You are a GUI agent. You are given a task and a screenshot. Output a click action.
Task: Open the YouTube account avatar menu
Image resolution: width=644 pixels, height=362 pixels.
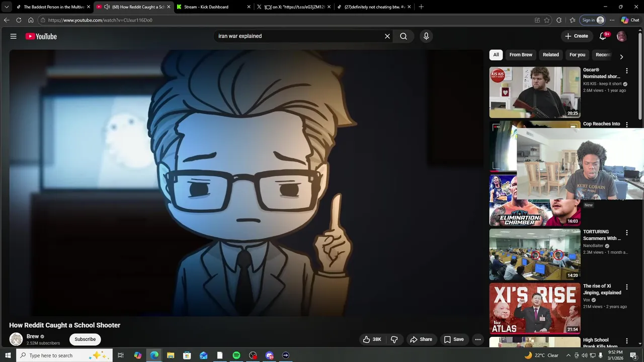pyautogui.click(x=621, y=36)
